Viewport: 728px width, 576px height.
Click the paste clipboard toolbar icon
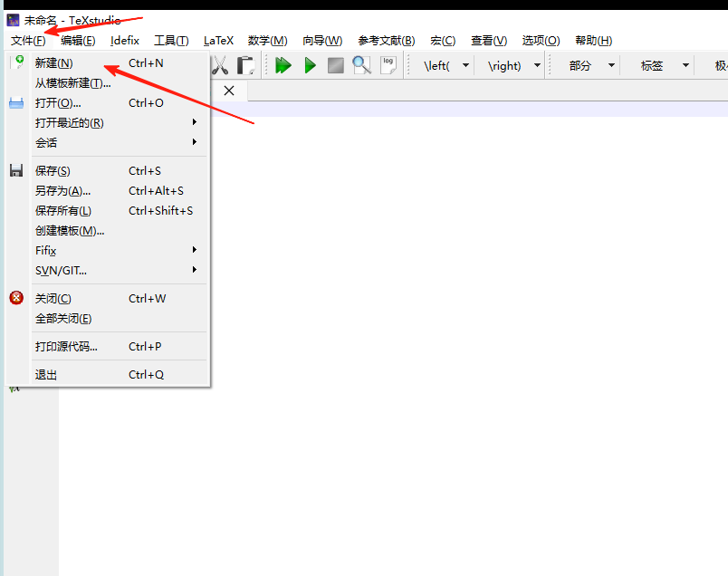245,65
